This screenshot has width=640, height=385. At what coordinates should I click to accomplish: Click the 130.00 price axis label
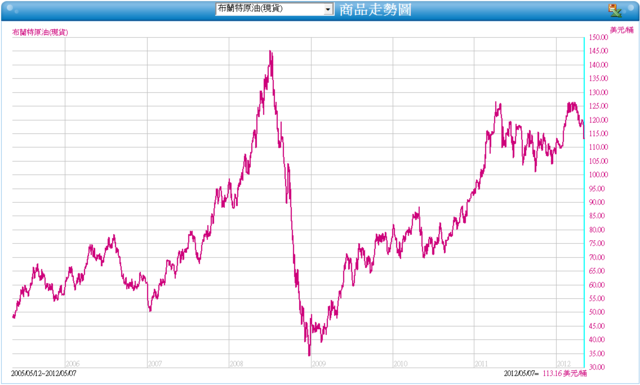pos(598,92)
